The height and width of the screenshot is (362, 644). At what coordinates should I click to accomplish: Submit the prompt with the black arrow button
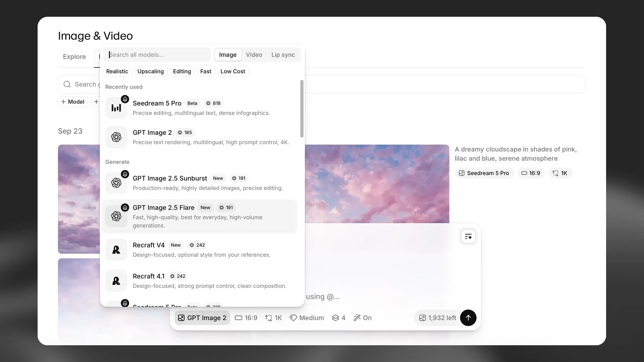click(x=468, y=318)
